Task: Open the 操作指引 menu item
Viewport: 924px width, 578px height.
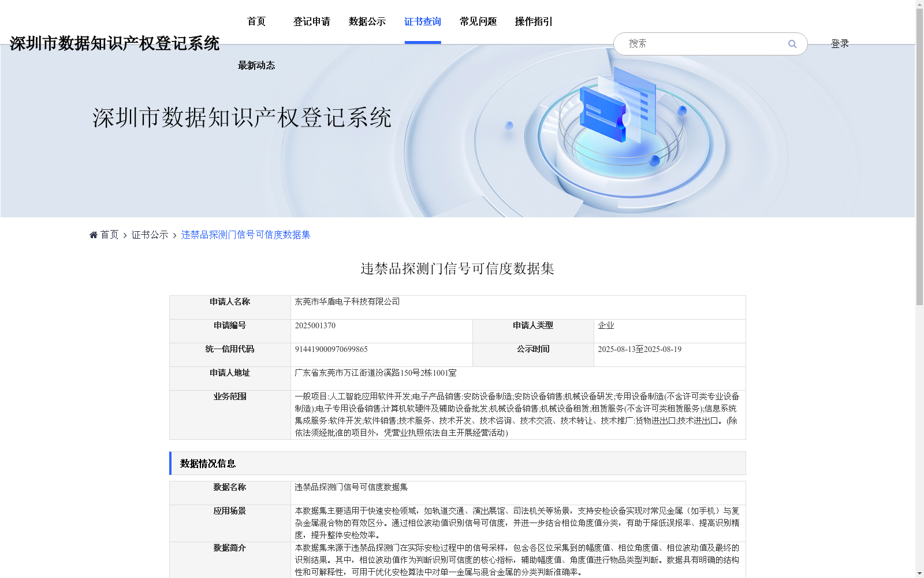Action: pos(534,21)
